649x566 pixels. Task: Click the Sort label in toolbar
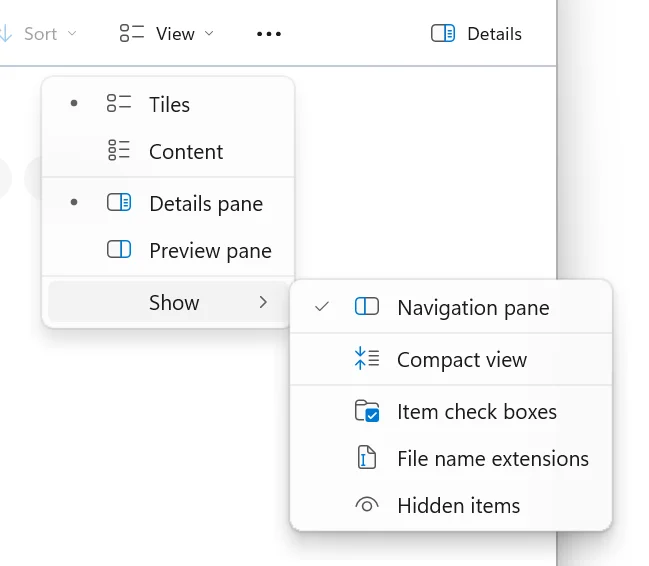point(40,34)
